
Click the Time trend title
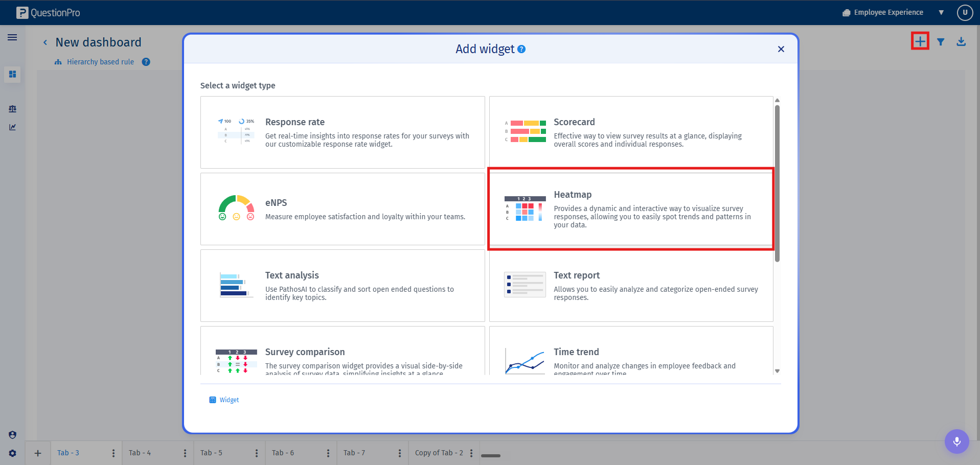(576, 352)
